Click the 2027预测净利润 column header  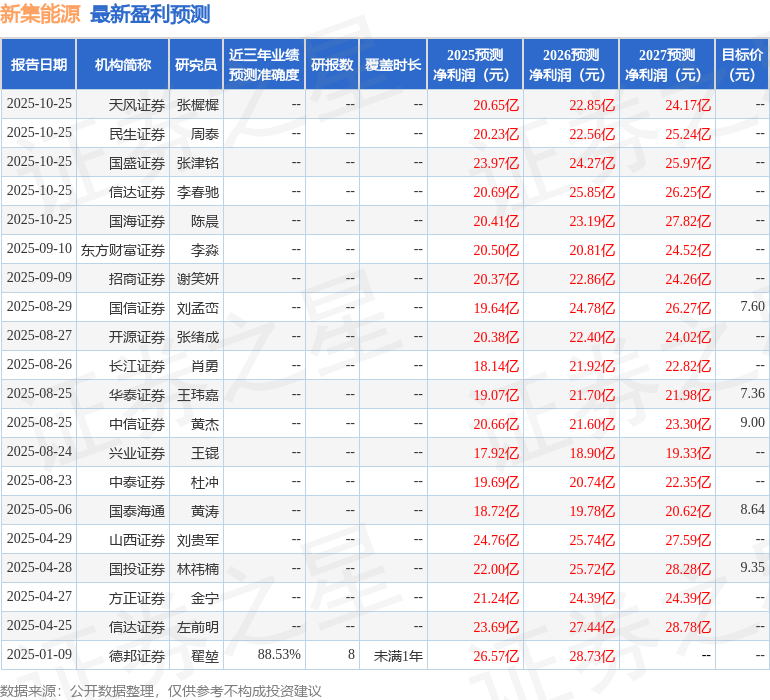667,65
